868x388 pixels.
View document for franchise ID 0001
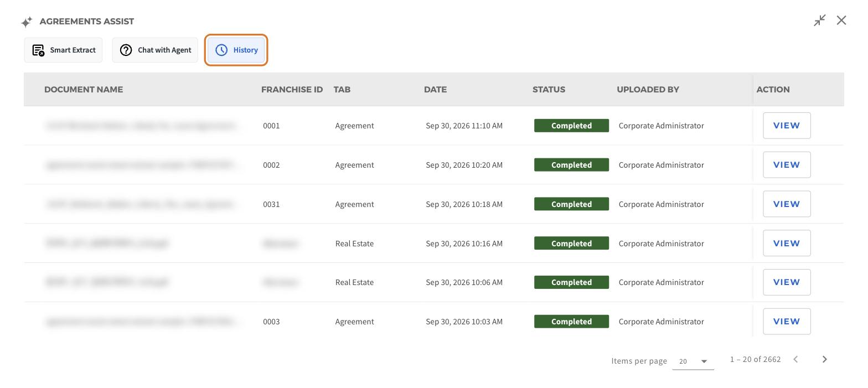787,126
